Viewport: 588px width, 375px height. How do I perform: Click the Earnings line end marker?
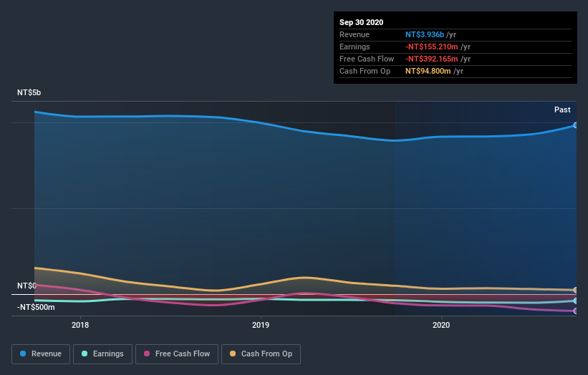576,301
